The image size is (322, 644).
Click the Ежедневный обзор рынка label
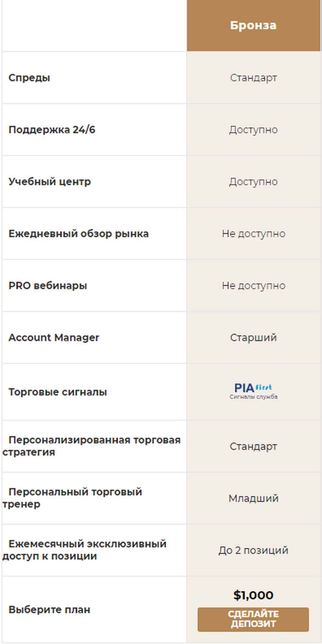(79, 234)
